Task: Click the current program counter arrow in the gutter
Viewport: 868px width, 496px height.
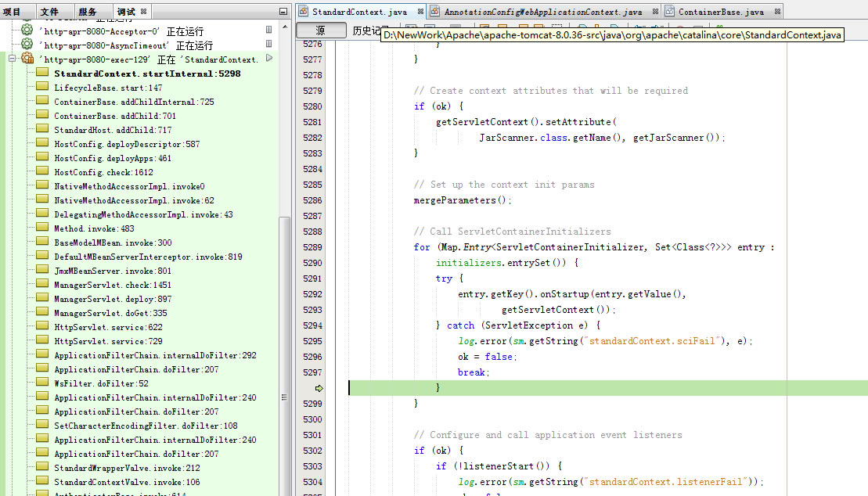Action: [319, 388]
